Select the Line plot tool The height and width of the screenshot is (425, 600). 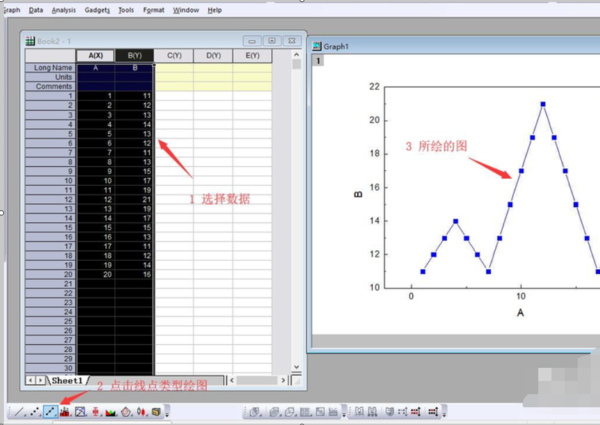[20, 412]
